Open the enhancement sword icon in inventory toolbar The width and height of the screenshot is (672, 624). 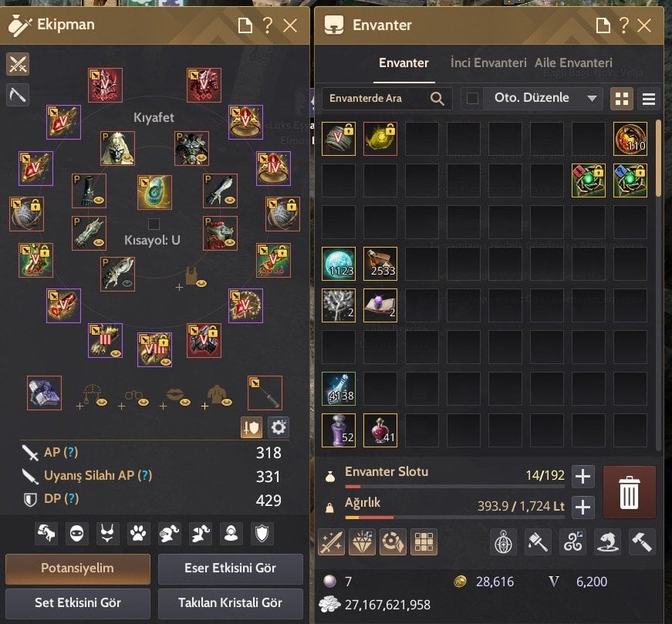pos(331,542)
